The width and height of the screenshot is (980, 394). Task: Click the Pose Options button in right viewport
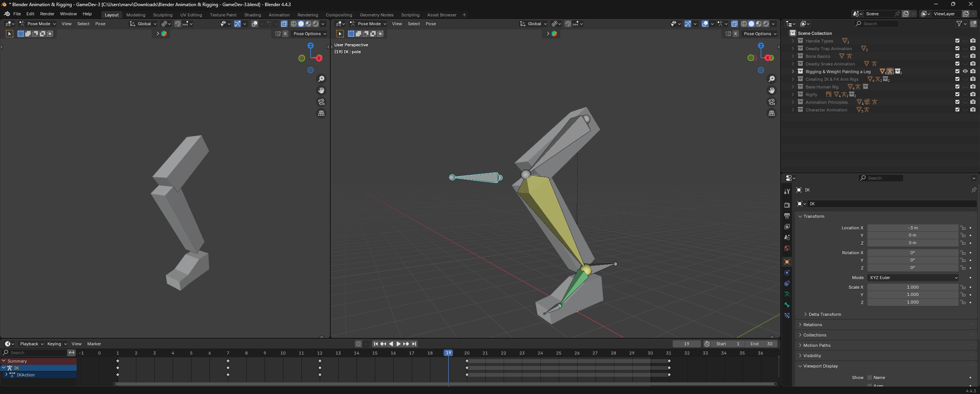(760, 34)
